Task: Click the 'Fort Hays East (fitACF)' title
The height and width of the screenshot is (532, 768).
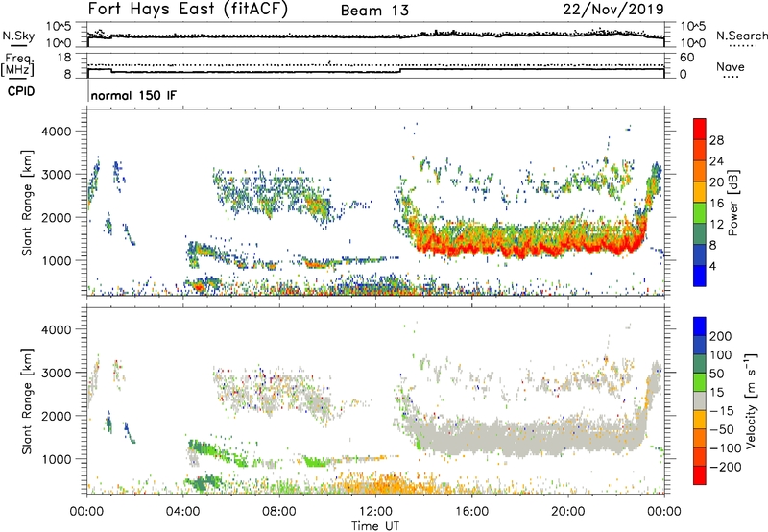Action: coord(187,10)
